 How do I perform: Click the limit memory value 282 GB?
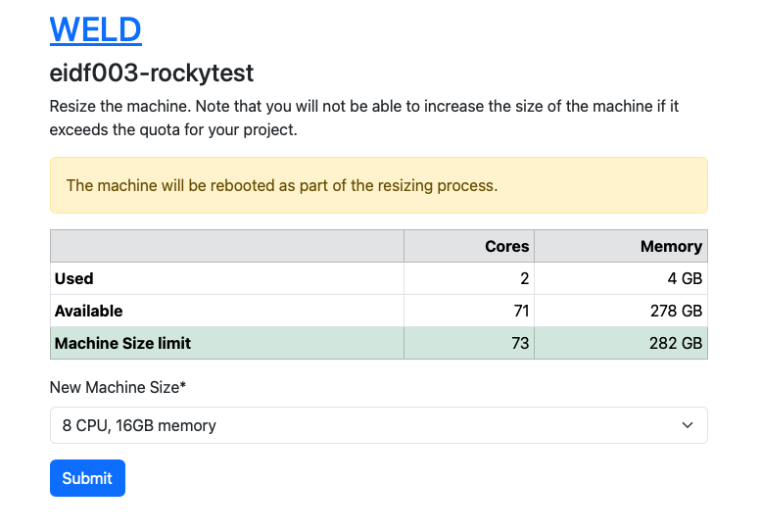tap(676, 343)
